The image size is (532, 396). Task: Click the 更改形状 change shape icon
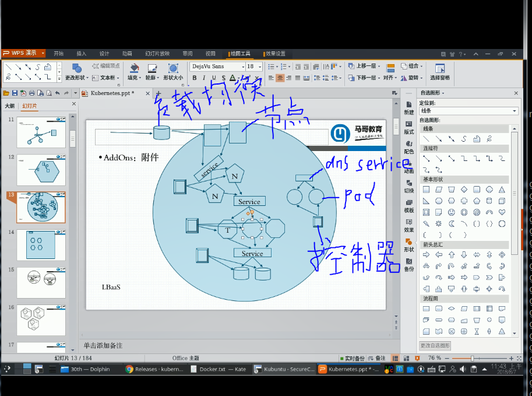(77, 68)
